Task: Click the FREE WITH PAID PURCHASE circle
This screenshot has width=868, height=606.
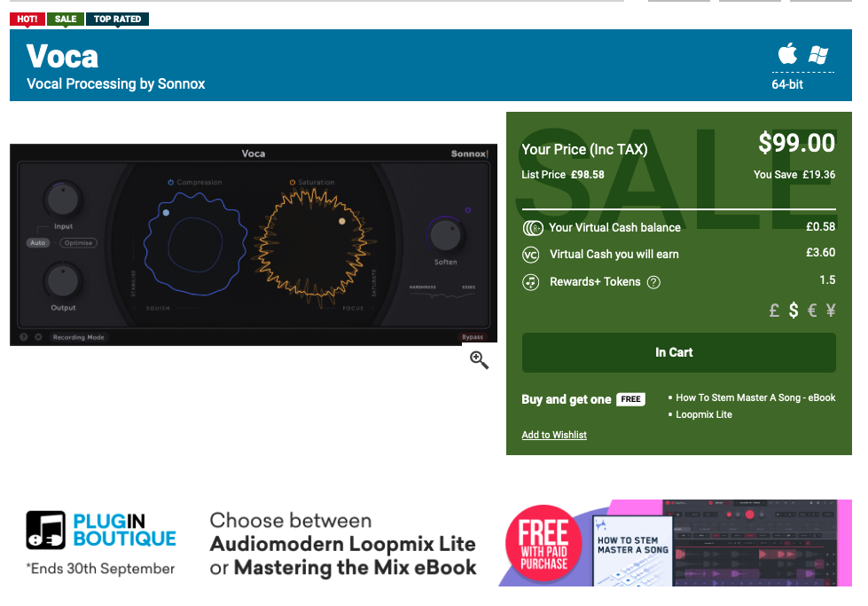Action: [x=543, y=543]
